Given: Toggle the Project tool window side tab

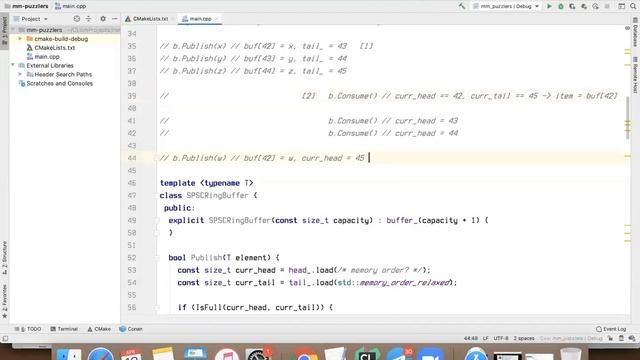Looking at the screenshot, I should coord(4,31).
